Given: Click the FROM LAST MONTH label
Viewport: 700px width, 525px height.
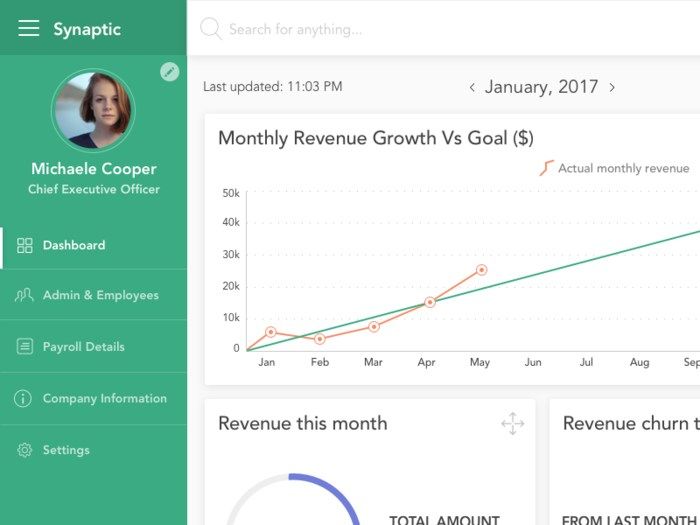Looking at the screenshot, I should coord(629,520).
